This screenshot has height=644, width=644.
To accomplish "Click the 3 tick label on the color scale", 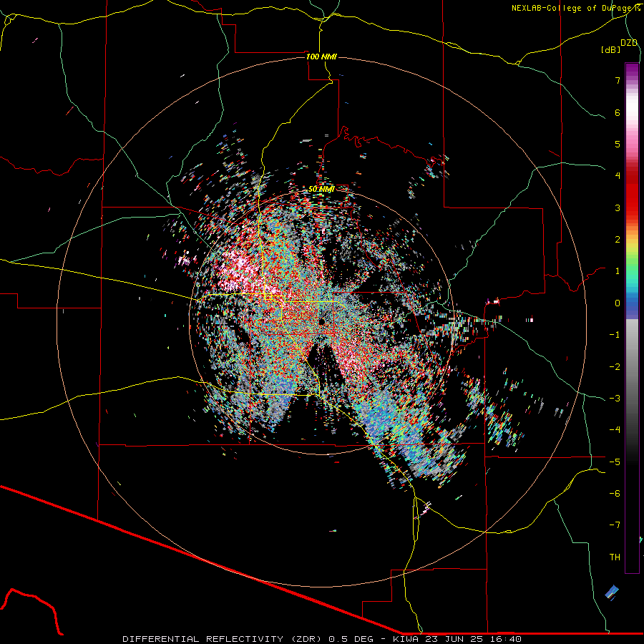I will click(x=618, y=208).
